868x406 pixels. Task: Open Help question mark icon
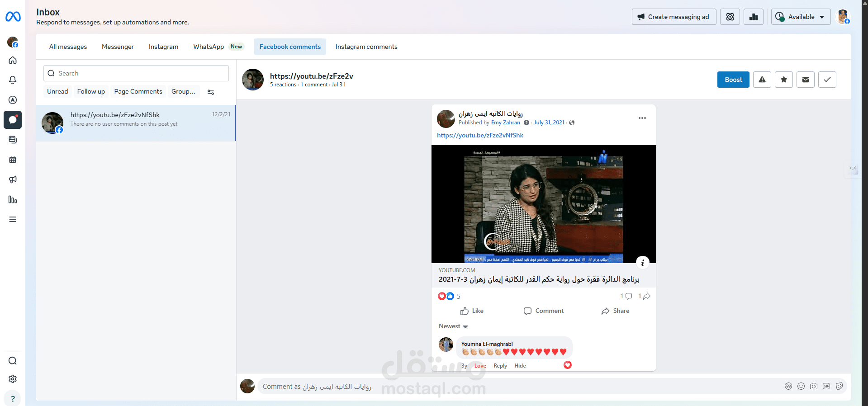pyautogui.click(x=13, y=399)
